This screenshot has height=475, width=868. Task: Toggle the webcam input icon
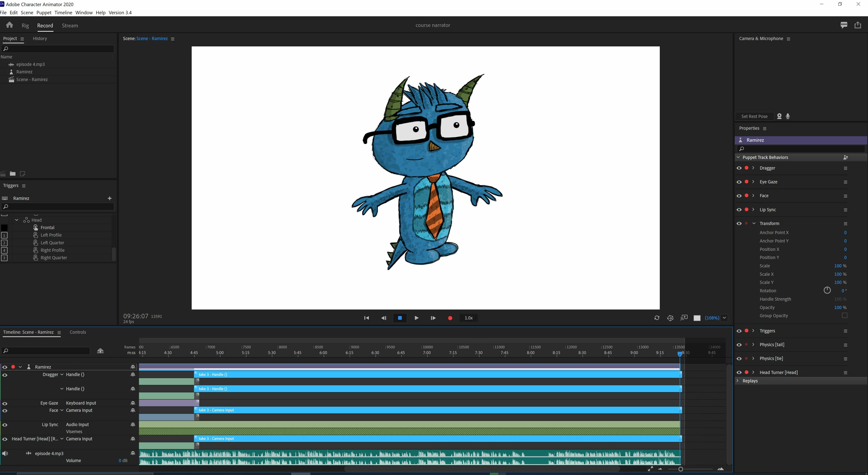pyautogui.click(x=779, y=116)
